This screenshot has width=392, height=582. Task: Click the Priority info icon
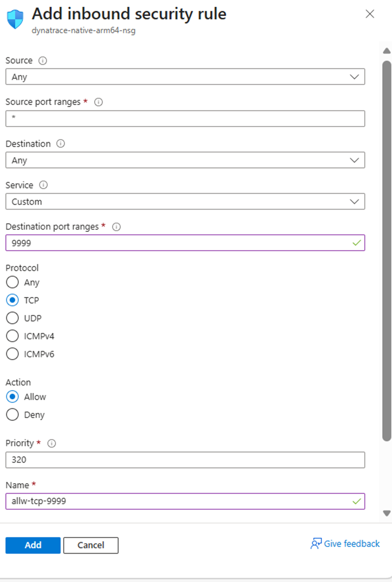point(51,443)
